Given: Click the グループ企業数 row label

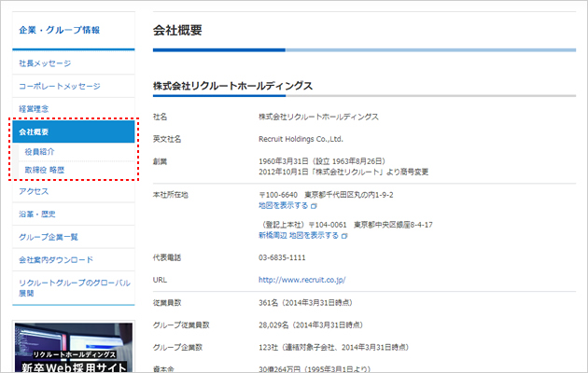Looking at the screenshot, I should point(177,347).
